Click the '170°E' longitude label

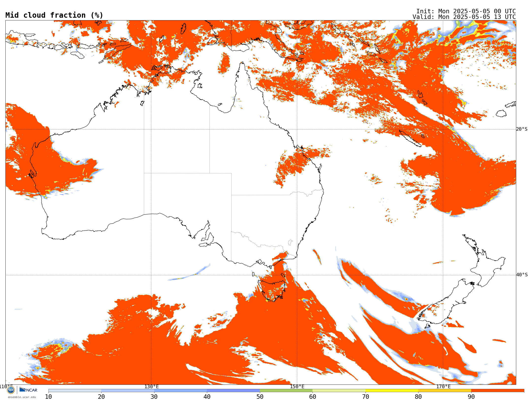[x=443, y=386]
